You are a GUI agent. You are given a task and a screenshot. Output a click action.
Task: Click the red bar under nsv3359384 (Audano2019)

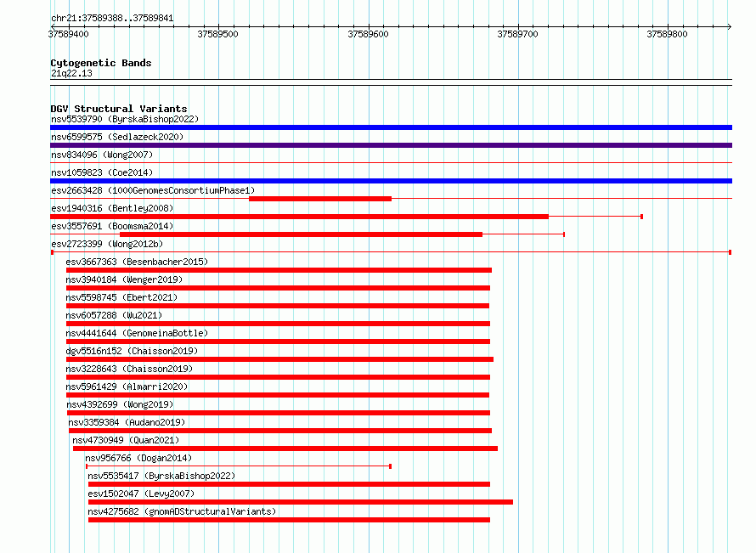click(280, 431)
